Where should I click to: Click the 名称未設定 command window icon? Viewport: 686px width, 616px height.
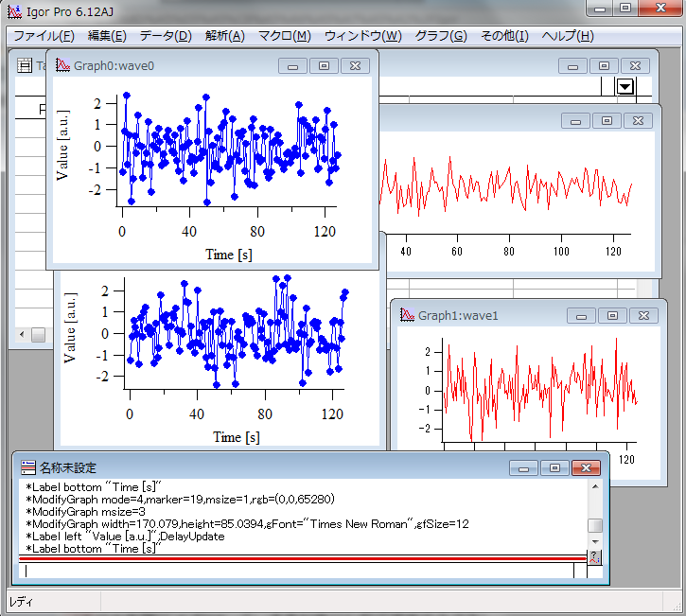(x=28, y=467)
